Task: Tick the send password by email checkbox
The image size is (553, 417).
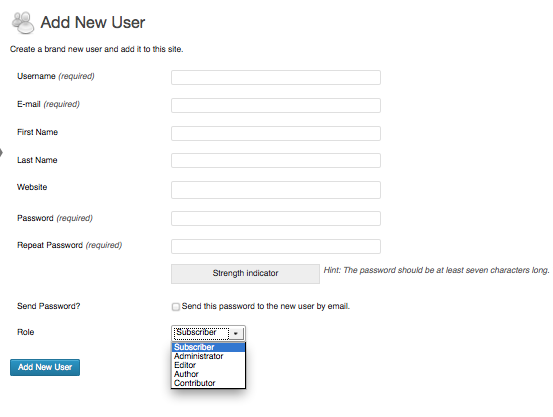Action: [176, 307]
